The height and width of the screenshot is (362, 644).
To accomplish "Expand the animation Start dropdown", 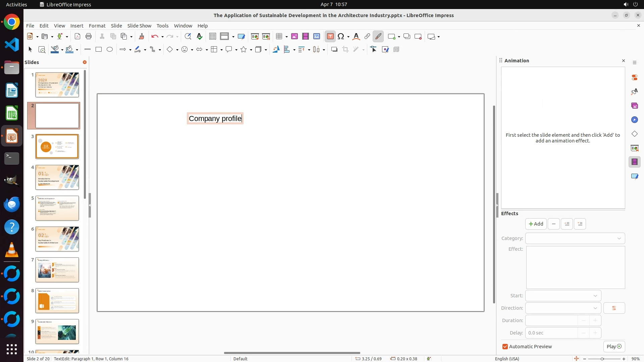I will pos(563,296).
